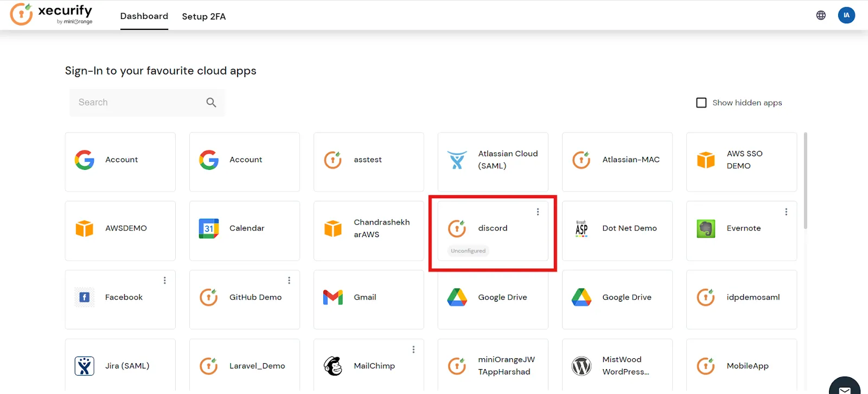
Task: Click the Atlassian Cloud (SAML) logo
Action: click(457, 160)
